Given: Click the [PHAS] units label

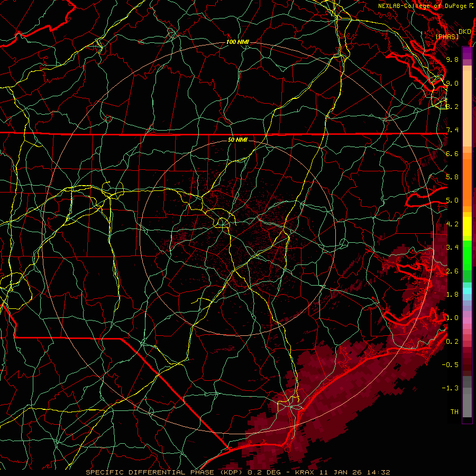Looking at the screenshot, I should click(447, 37).
